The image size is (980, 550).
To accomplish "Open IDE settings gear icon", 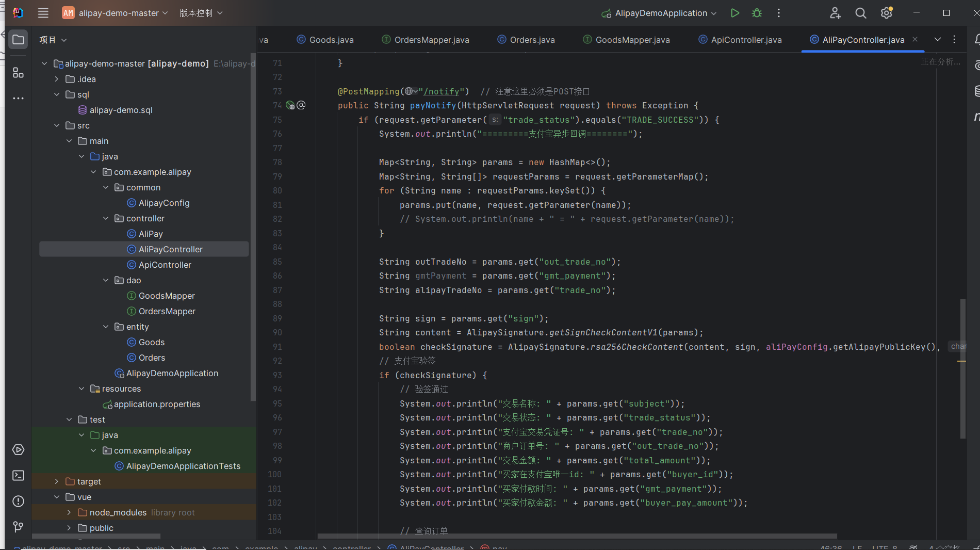I will tap(887, 13).
